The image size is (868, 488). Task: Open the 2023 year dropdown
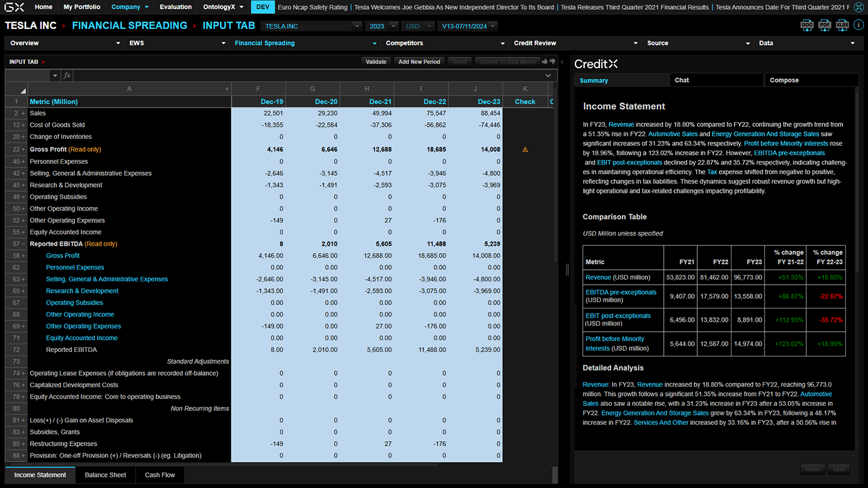(x=382, y=26)
